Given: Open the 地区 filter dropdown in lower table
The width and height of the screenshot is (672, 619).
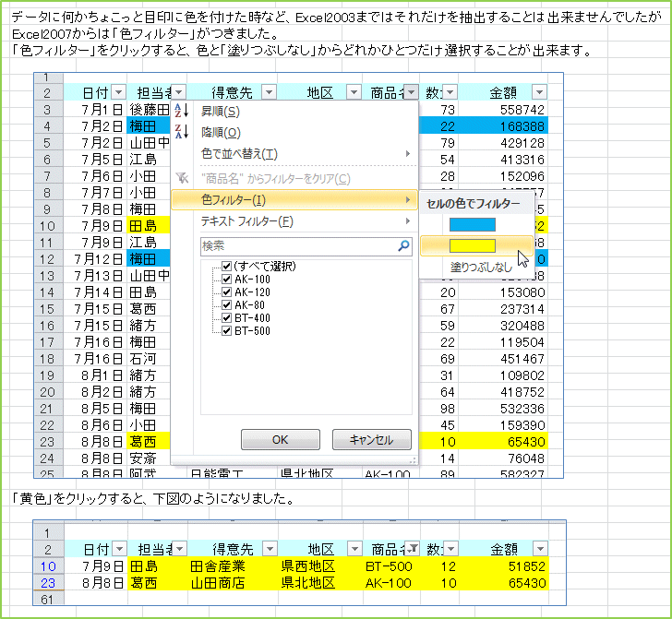Looking at the screenshot, I should [x=354, y=548].
